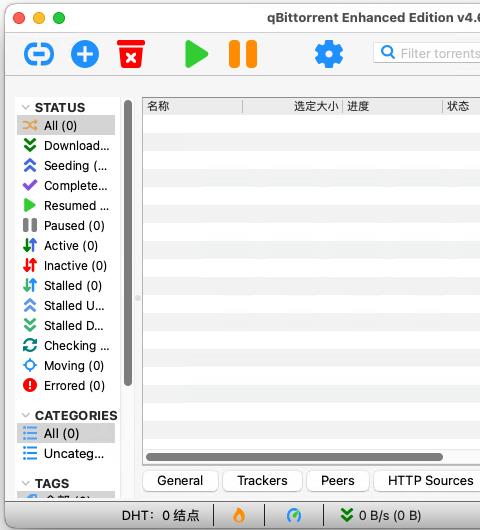Viewport: 480px width, 530px height.
Task: Select the All (0) status filter
Action: point(66,125)
